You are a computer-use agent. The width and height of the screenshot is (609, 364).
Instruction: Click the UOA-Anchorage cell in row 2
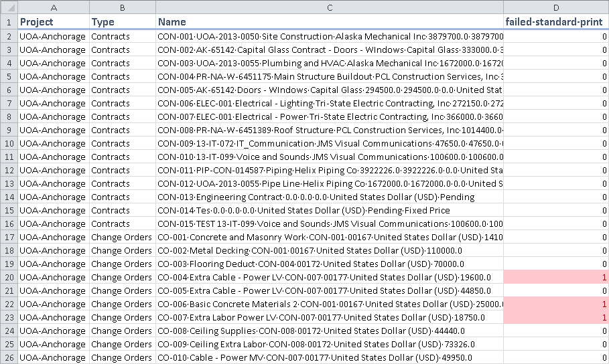[54, 37]
